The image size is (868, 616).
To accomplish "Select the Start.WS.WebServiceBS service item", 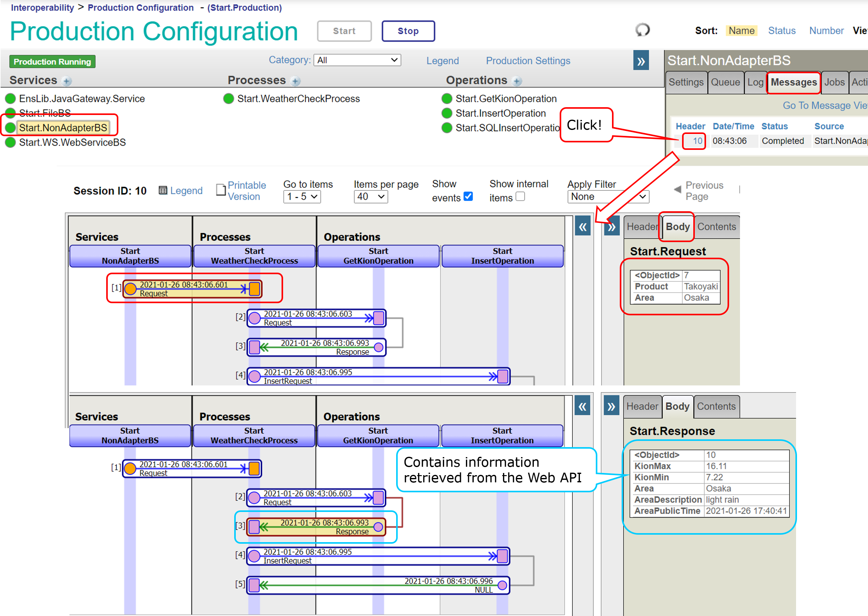I will point(72,142).
